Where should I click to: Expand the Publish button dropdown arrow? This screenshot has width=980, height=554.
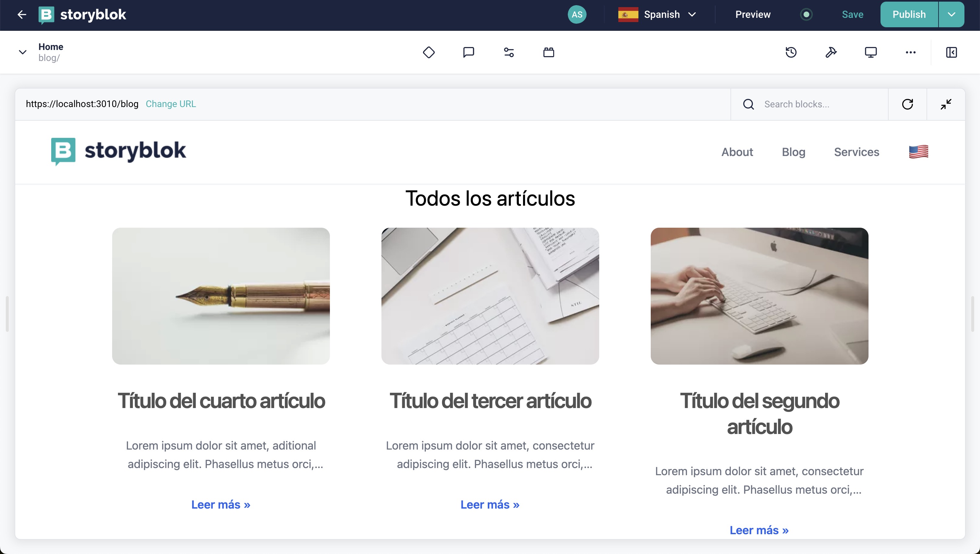(951, 14)
